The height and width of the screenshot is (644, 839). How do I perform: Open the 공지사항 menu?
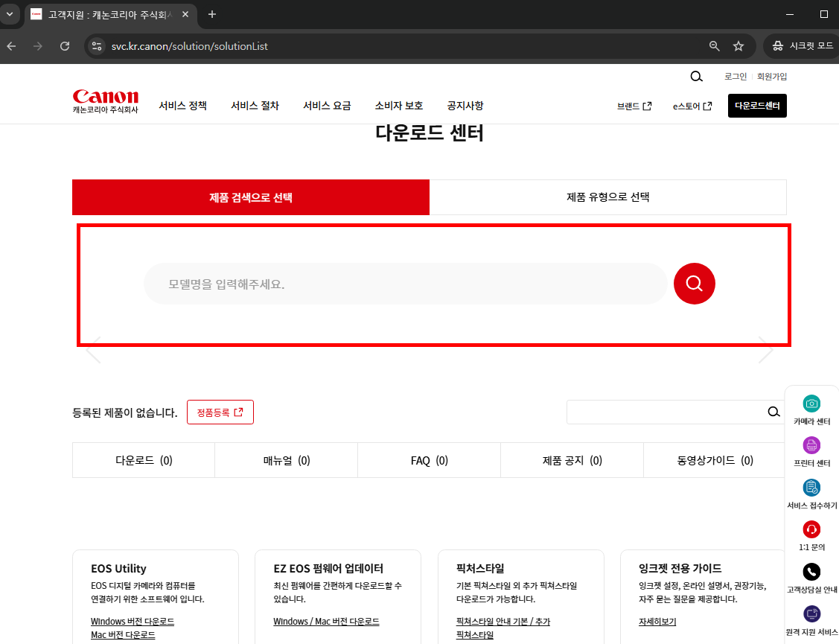(465, 106)
